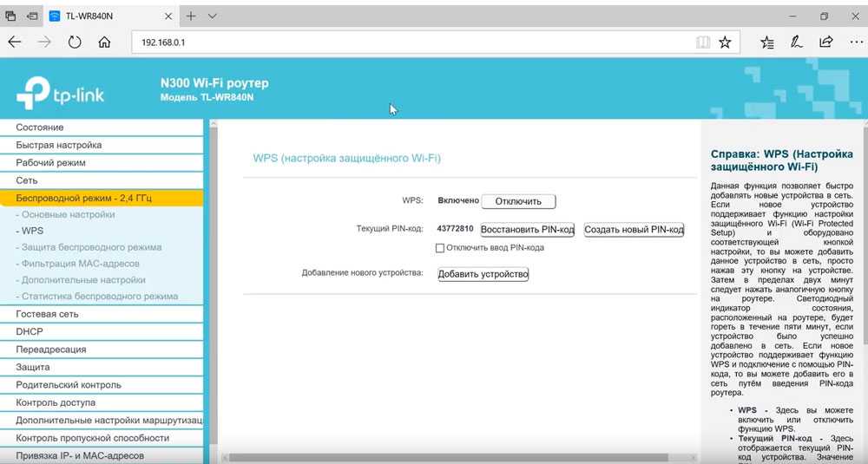This screenshot has height=464, width=868.
Task: Click the Создать новый PIN-код button
Action: pyautogui.click(x=634, y=230)
